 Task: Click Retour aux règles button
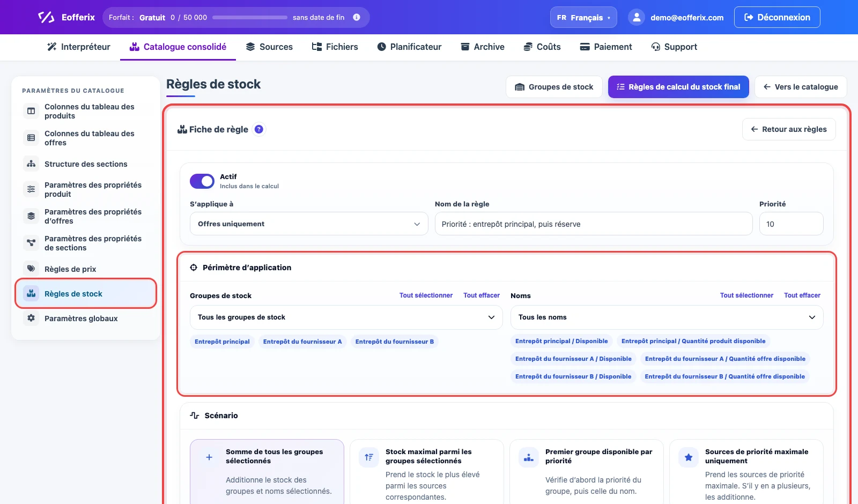click(x=789, y=129)
